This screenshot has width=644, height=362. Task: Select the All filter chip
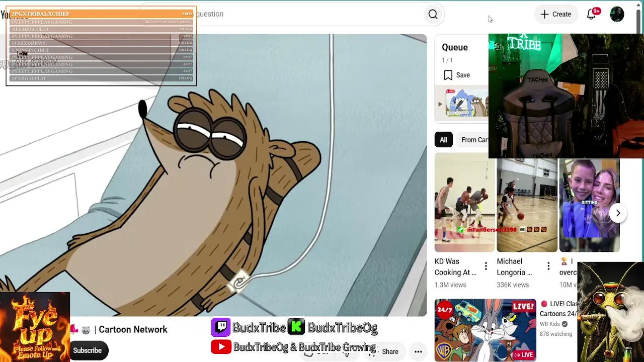443,140
